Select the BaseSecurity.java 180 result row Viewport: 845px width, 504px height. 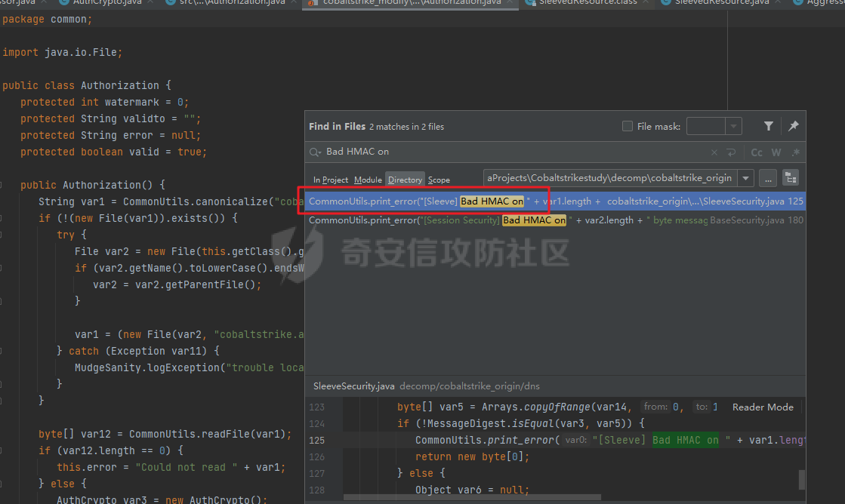[555, 220]
